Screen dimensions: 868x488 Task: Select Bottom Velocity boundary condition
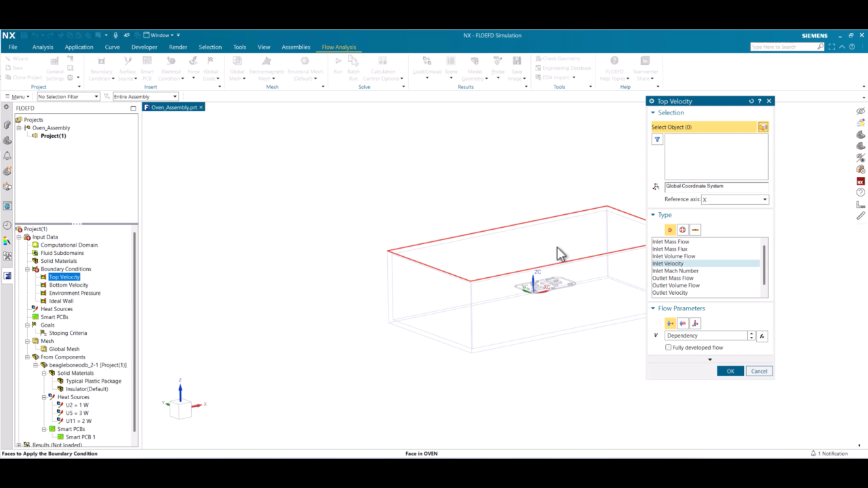pos(68,285)
